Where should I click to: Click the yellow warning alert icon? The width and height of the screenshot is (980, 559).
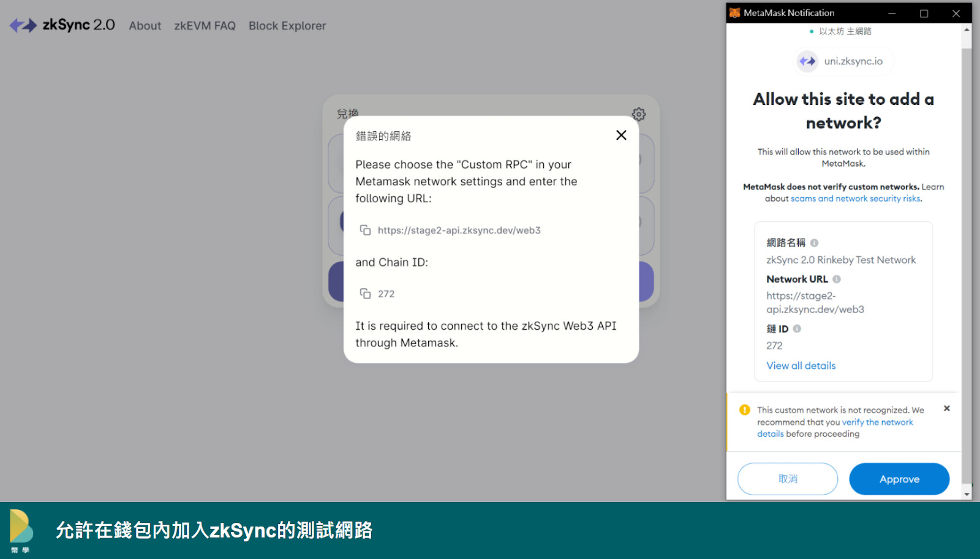[745, 410]
